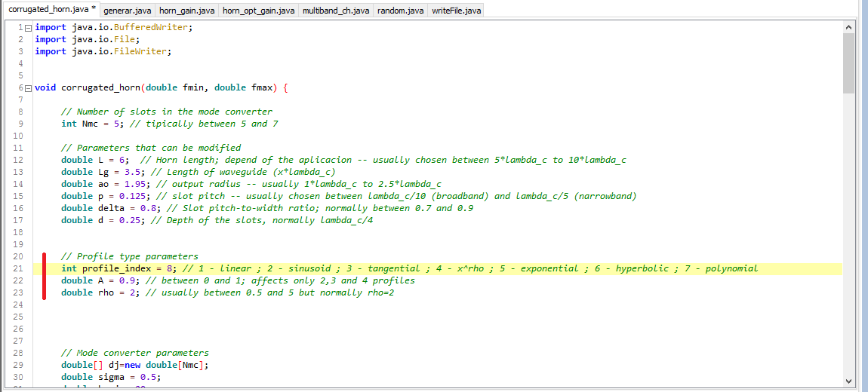Open the random.java file tab
This screenshot has width=868, height=392.
coord(400,11)
